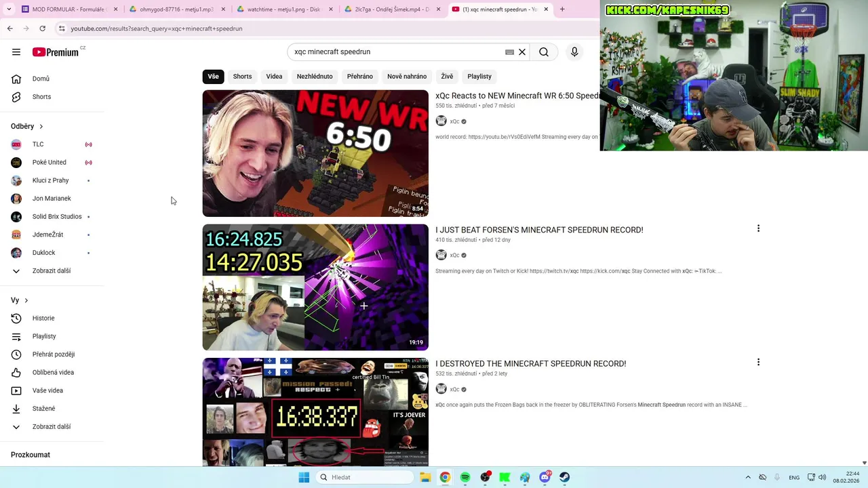Open Oblíbená videa list
868x488 pixels.
(x=52, y=373)
